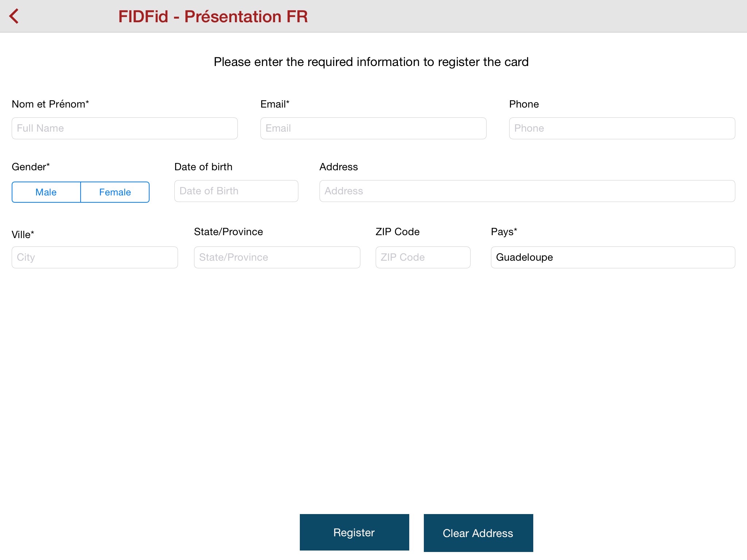Toggle Male selection in gender selector
747x560 pixels.
(x=45, y=192)
